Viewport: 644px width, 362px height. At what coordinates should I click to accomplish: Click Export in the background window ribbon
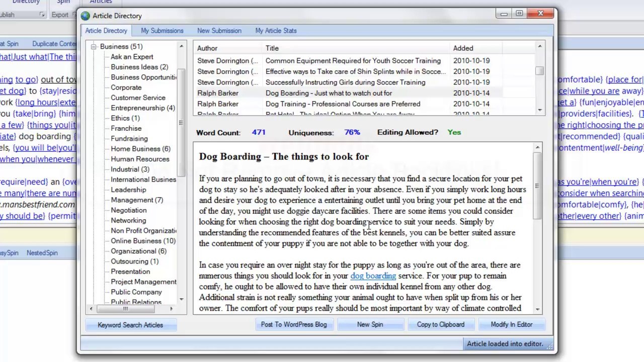tap(60, 15)
